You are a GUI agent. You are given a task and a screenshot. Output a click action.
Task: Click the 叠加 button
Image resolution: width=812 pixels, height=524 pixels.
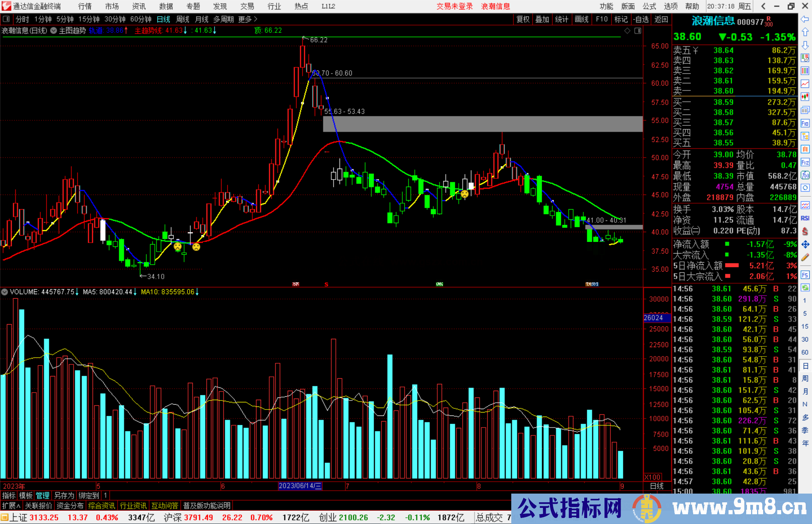pyautogui.click(x=542, y=19)
